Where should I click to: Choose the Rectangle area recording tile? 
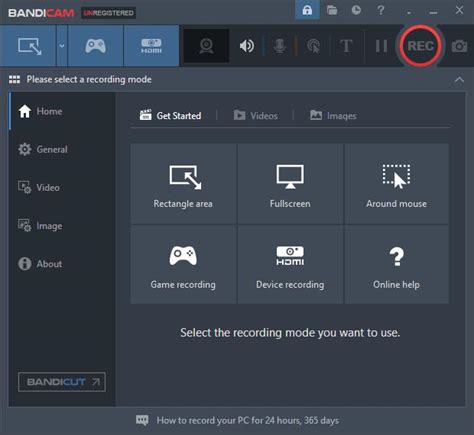coord(183,184)
